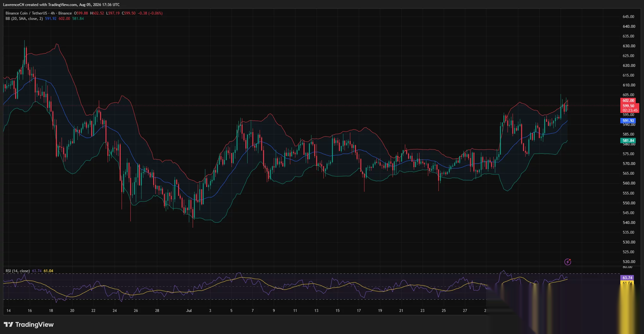This screenshot has width=644, height=334.
Task: Click date 28 on the time axis
Action: click(x=157, y=311)
